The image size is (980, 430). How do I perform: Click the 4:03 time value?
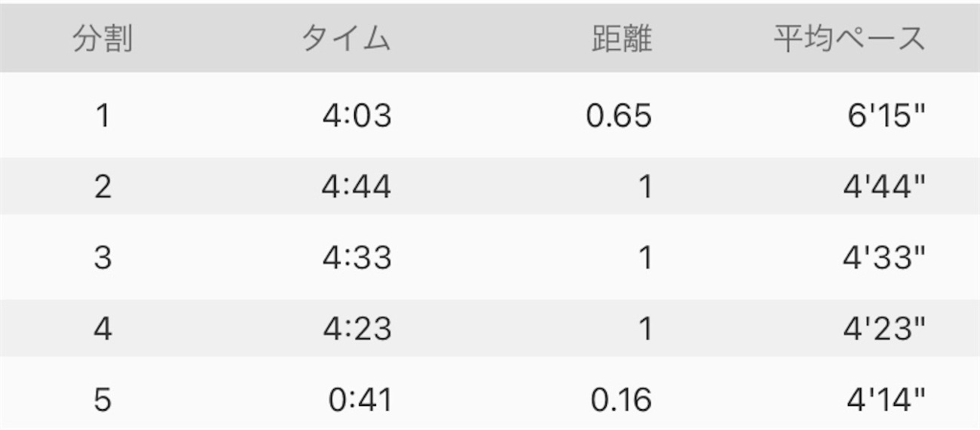pyautogui.click(x=357, y=117)
